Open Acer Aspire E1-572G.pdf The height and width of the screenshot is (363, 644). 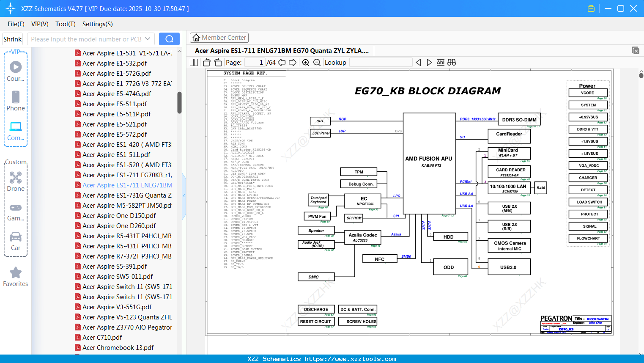coord(117,74)
